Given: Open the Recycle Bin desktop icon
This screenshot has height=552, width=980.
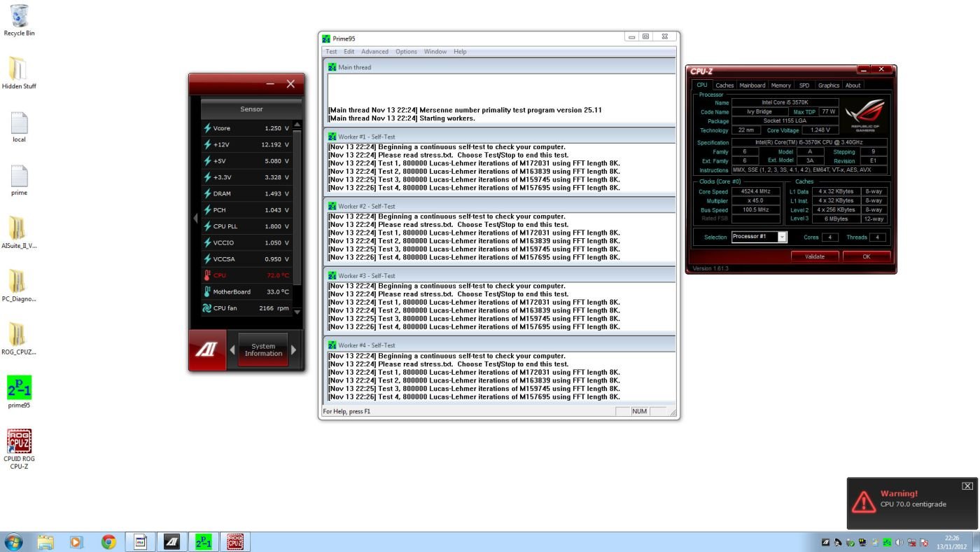Looking at the screenshot, I should pyautogui.click(x=19, y=20).
